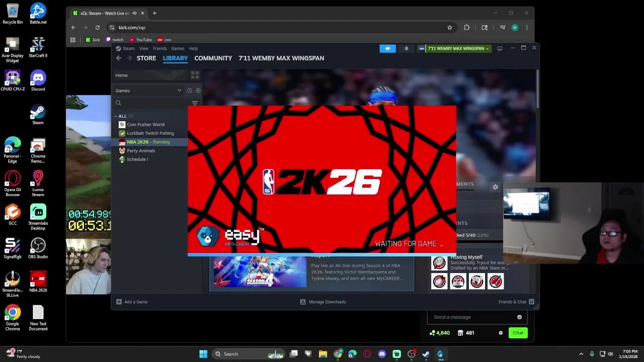Open the Chrome three-dot menu
This screenshot has width=644, height=362.
(527, 28)
